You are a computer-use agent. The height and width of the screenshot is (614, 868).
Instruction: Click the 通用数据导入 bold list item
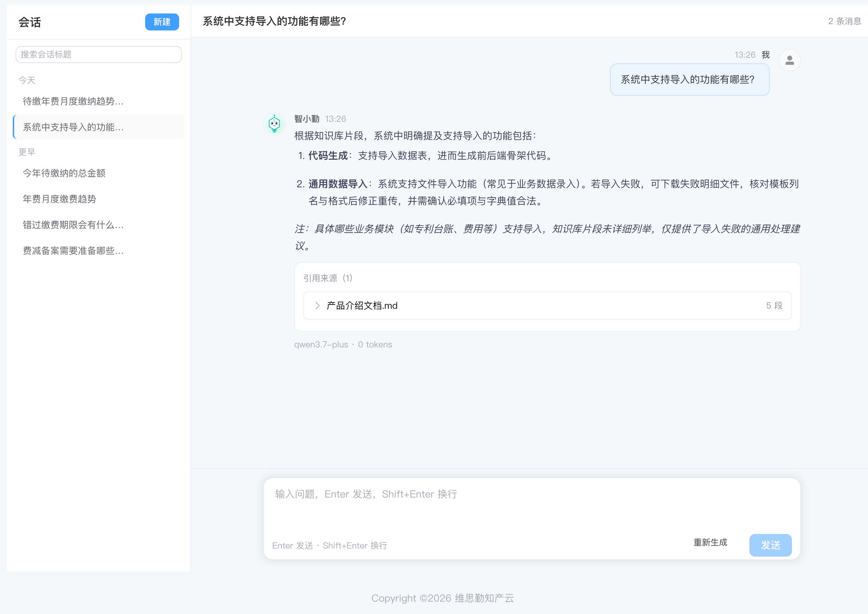[338, 184]
